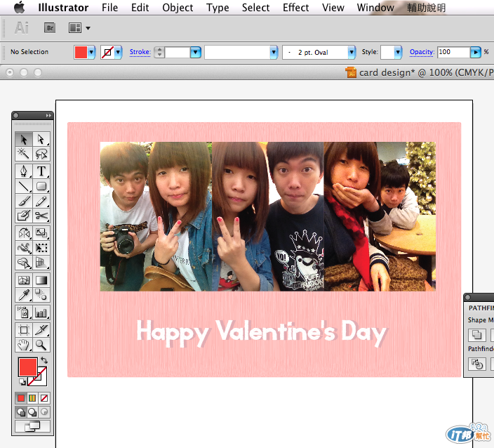Activate the Eyedropper tool

coord(24,295)
